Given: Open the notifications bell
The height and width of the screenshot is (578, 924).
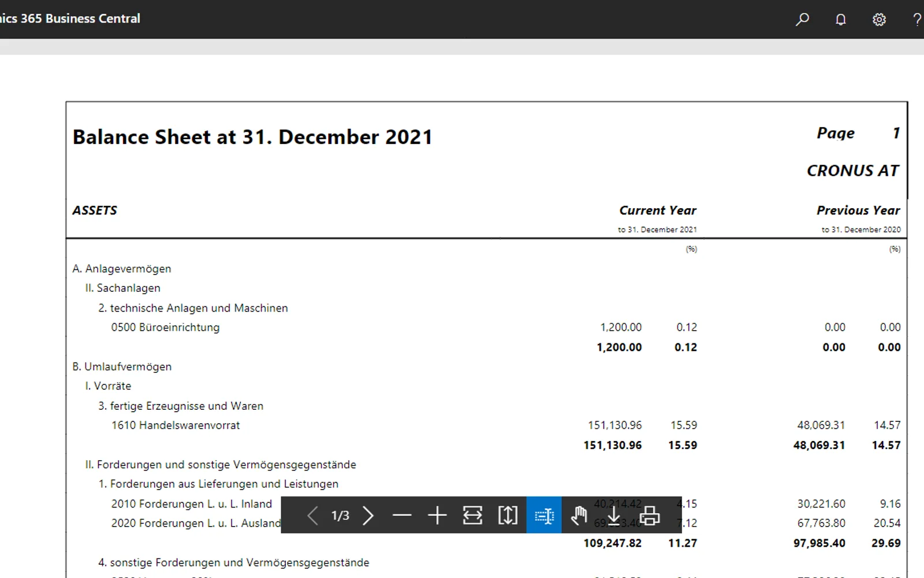Looking at the screenshot, I should 841,19.
